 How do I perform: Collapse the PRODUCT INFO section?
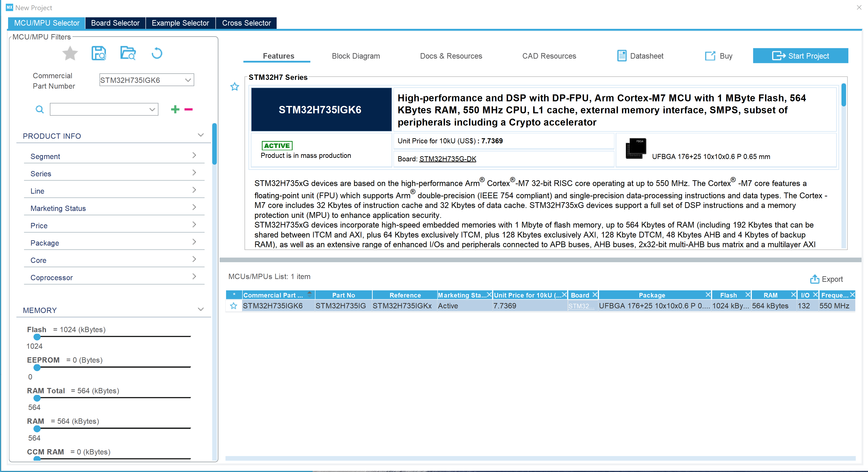(x=200, y=135)
